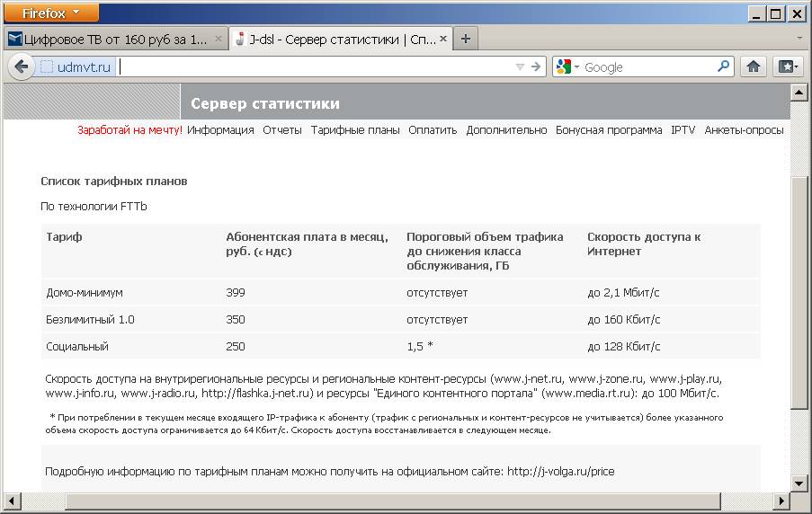The image size is (812, 514).
Task: Open the Бонусная программа link
Action: (x=609, y=130)
